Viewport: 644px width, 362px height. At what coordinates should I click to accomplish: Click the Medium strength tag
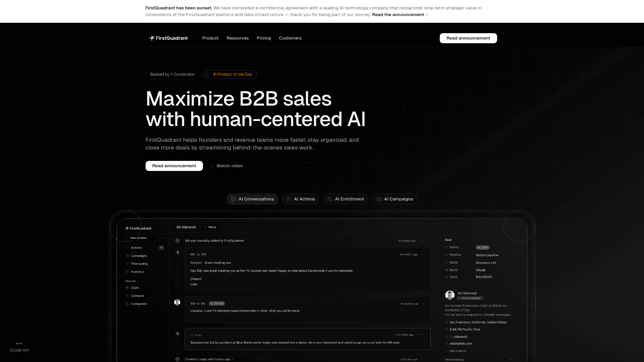click(470, 298)
